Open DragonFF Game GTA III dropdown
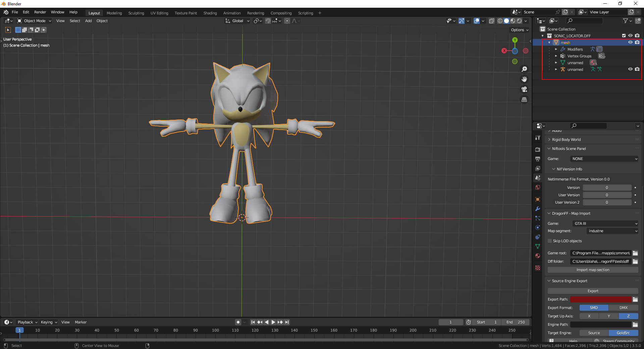The height and width of the screenshot is (349, 644). [x=605, y=223]
